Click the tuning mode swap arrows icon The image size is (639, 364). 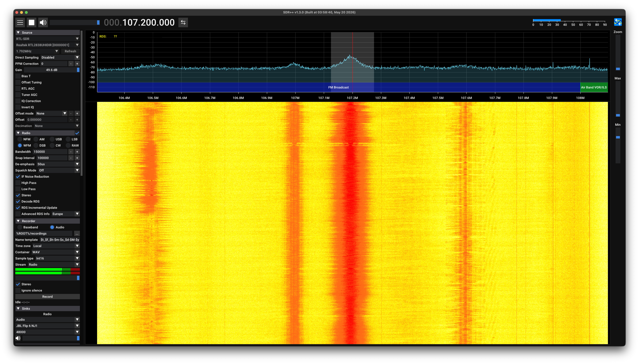[x=183, y=22]
